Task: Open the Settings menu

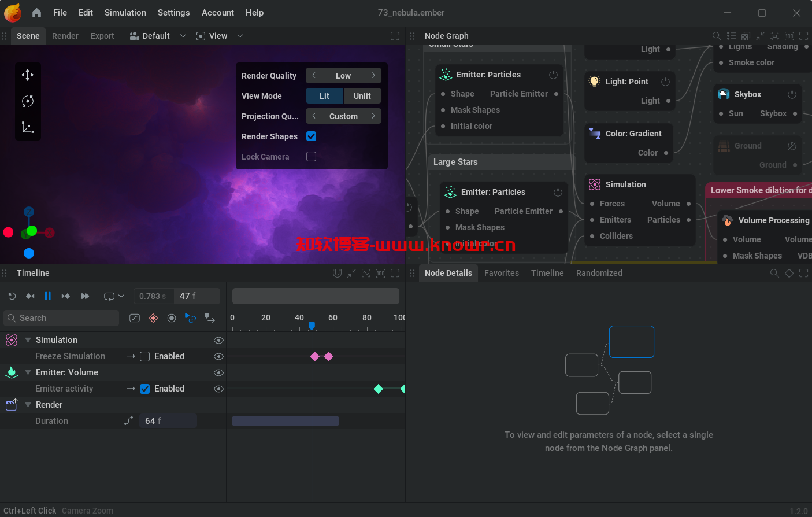Action: (x=173, y=13)
